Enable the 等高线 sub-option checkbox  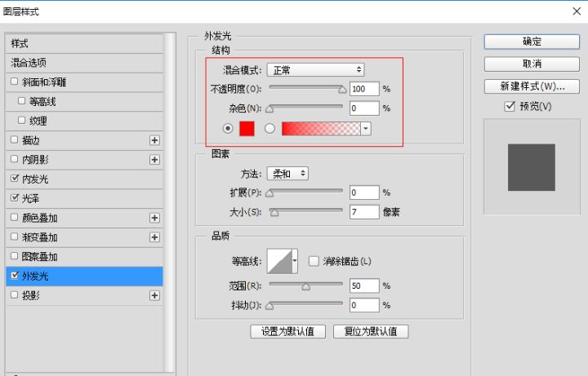22,101
